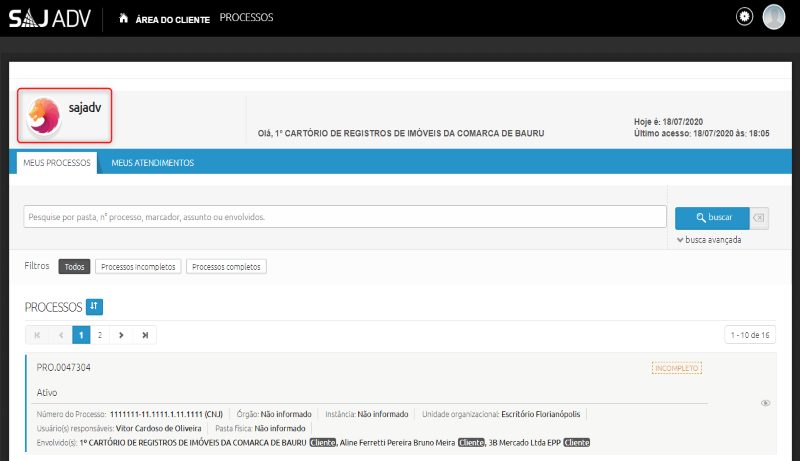Select the Todos filter

point(74,267)
